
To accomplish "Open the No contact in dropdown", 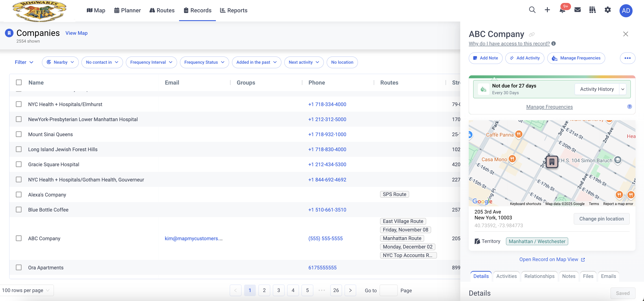I will (102, 62).
